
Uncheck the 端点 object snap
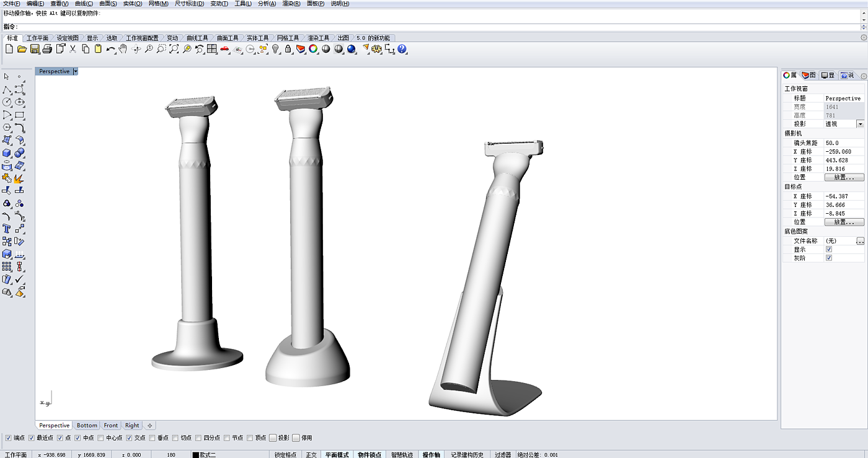click(x=9, y=438)
